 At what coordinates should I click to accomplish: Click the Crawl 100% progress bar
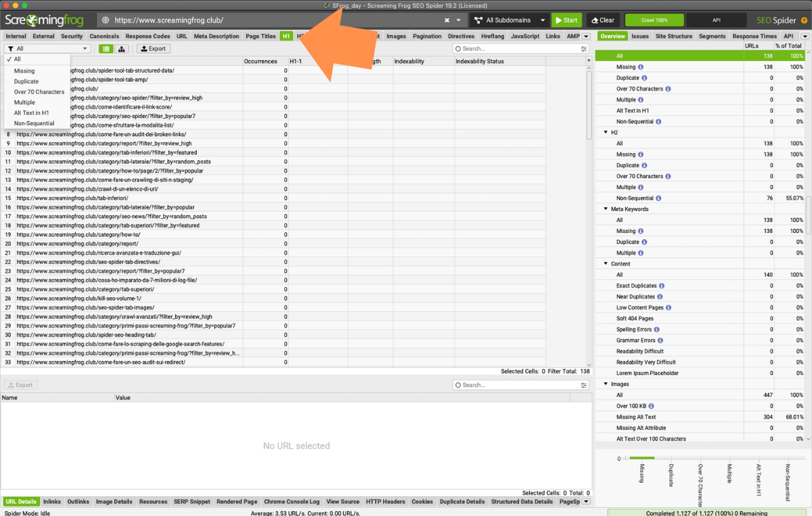[x=654, y=20]
